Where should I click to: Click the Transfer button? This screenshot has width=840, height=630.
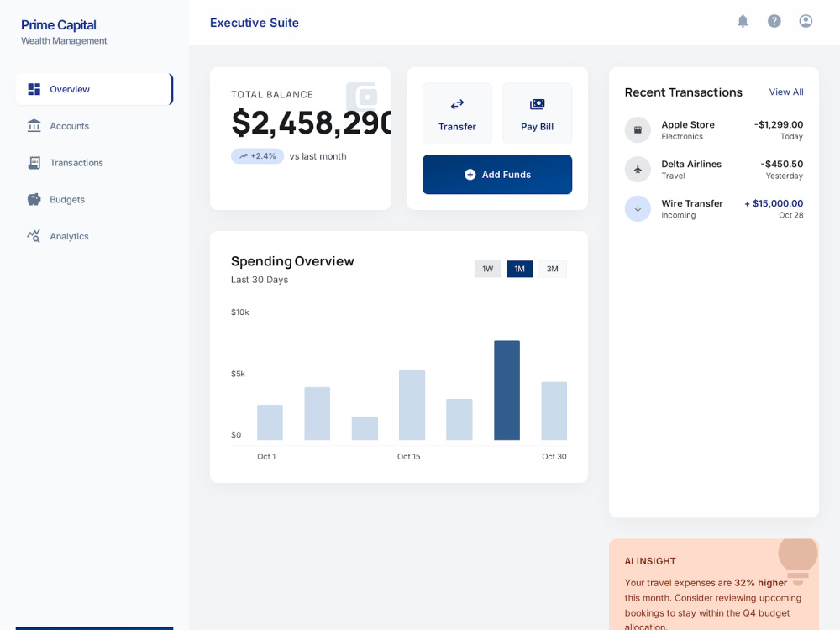[x=457, y=113]
